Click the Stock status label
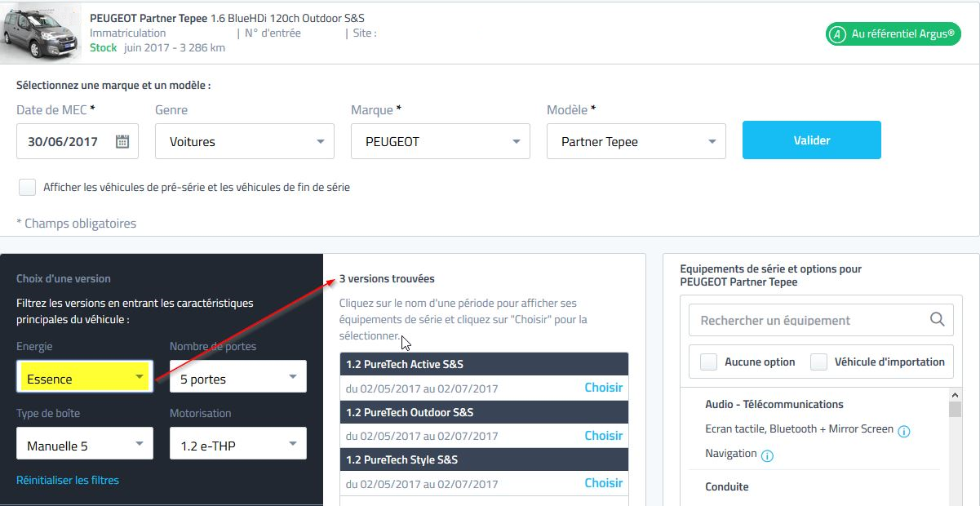The height and width of the screenshot is (506, 980). tap(104, 47)
